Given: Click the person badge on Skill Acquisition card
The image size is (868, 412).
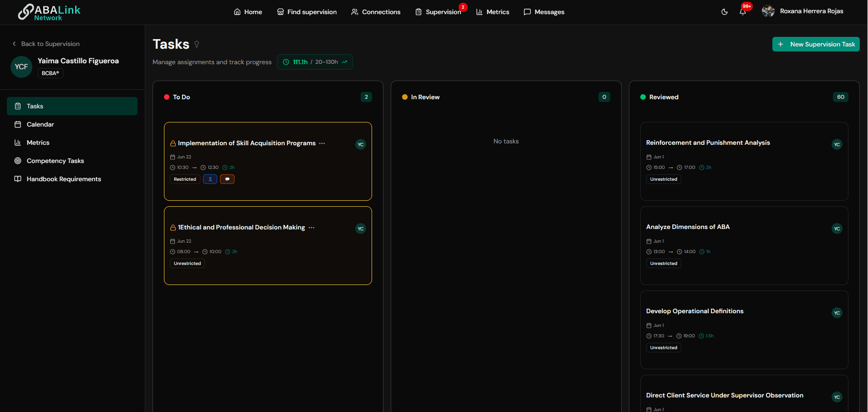Looking at the screenshot, I should [x=210, y=179].
